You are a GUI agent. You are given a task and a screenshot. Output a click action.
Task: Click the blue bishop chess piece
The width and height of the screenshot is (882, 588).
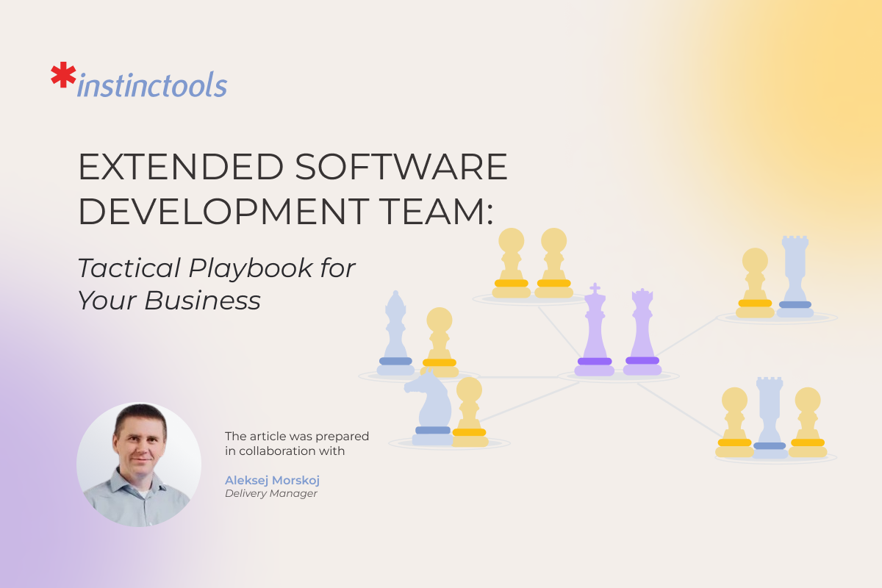(395, 333)
